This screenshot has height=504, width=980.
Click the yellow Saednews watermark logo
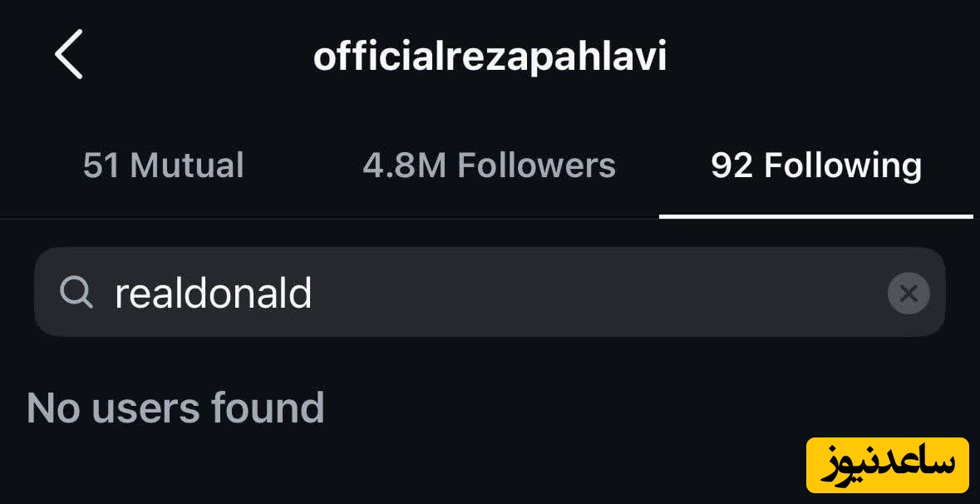pos(887,465)
